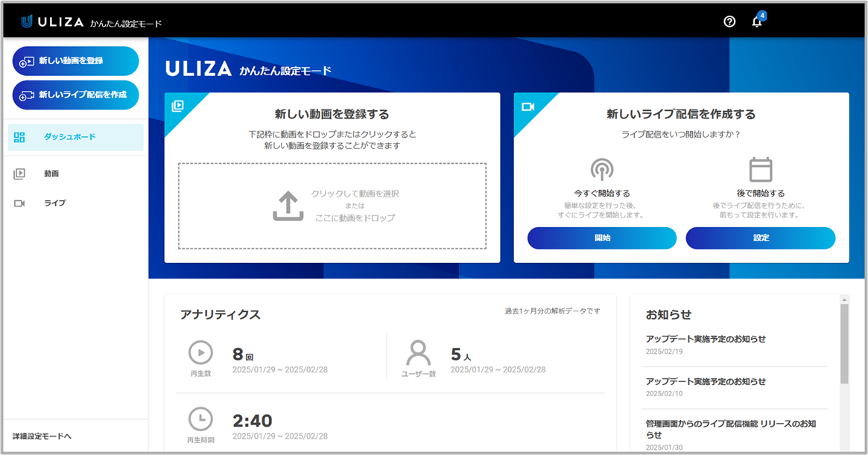
Task: Click the camera corner icon on live card
Action: tap(528, 106)
